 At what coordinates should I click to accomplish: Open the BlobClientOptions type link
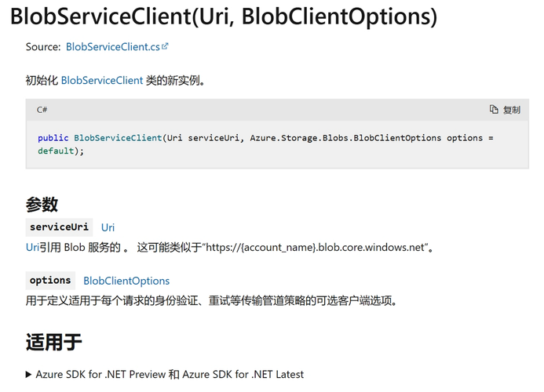click(x=126, y=281)
